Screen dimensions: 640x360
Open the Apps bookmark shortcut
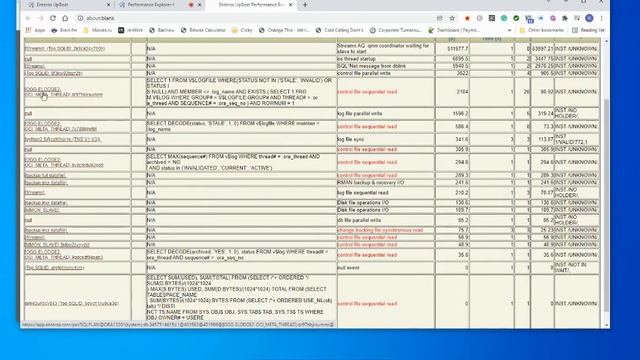[36, 30]
